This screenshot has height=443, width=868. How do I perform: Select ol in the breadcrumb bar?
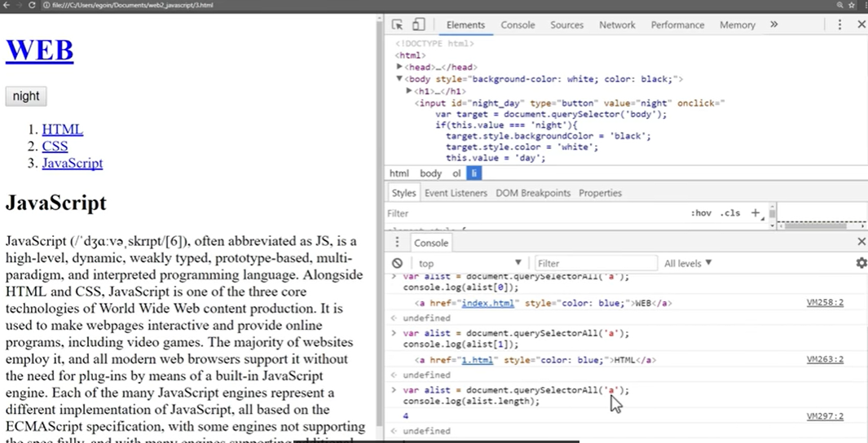pyautogui.click(x=456, y=173)
